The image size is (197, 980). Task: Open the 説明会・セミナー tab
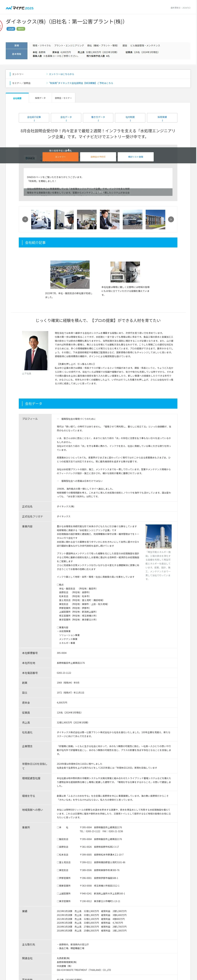point(63,98)
